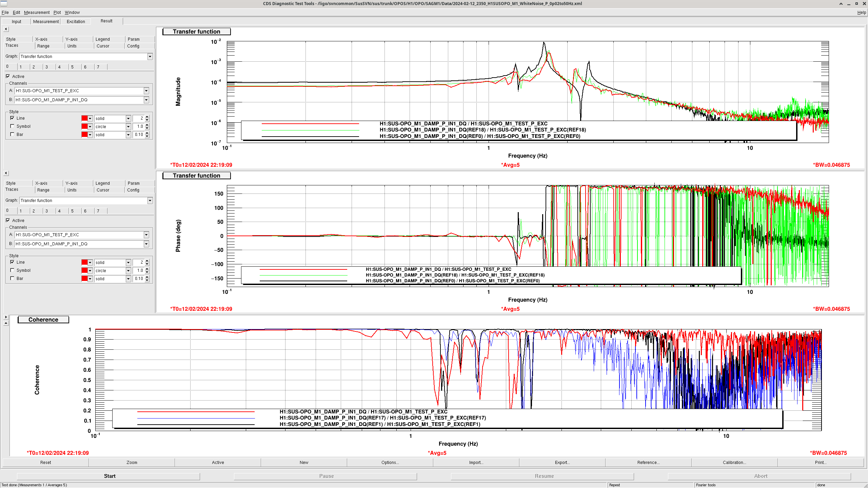This screenshot has height=488, width=868.
Task: Expand the Coherence plot options panel arrow
Action: (6, 317)
